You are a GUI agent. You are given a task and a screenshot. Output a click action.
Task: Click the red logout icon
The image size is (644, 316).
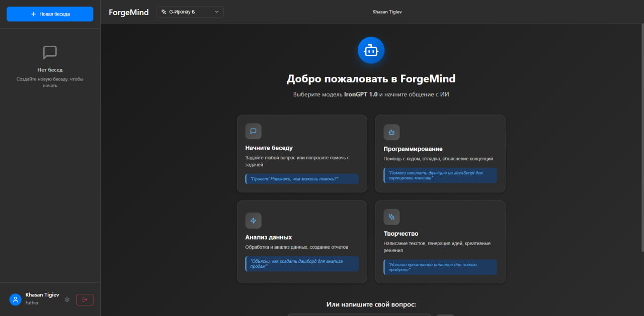click(85, 299)
